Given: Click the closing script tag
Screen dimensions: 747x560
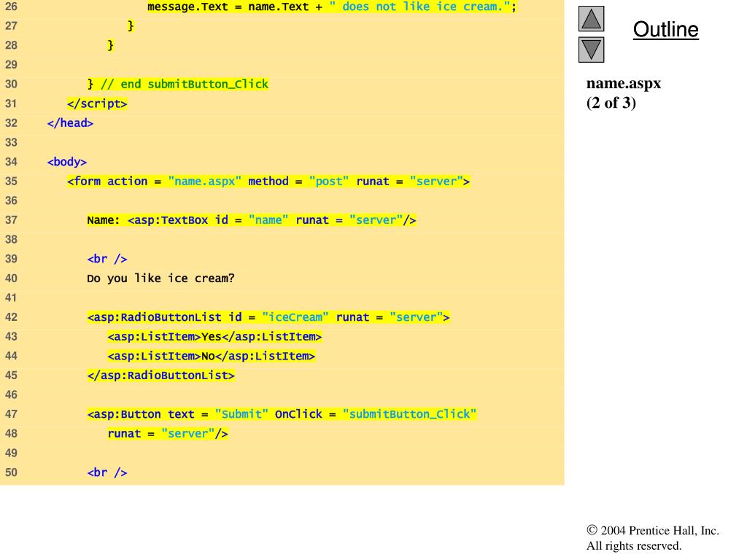Looking at the screenshot, I should [97, 104].
